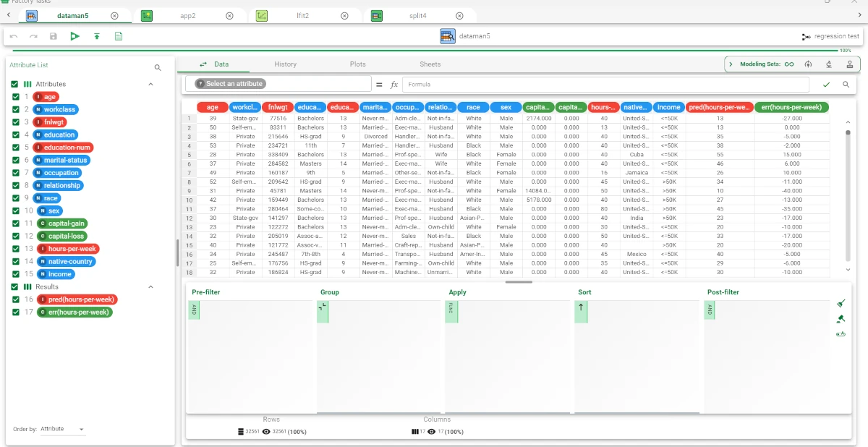Select the stamp validation modeling set icon
Image resolution: width=868 pixels, height=447 pixels.
[849, 64]
